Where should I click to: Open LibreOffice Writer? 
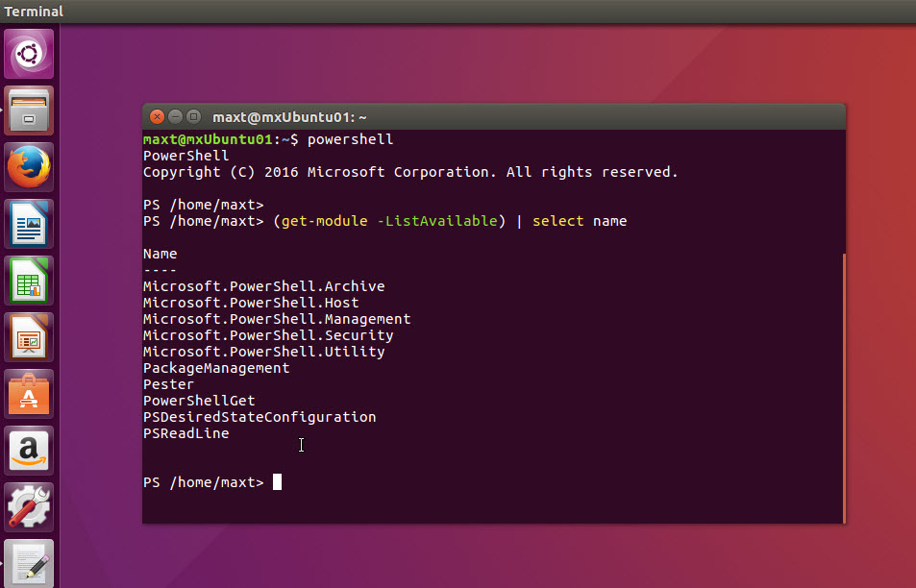(x=29, y=224)
